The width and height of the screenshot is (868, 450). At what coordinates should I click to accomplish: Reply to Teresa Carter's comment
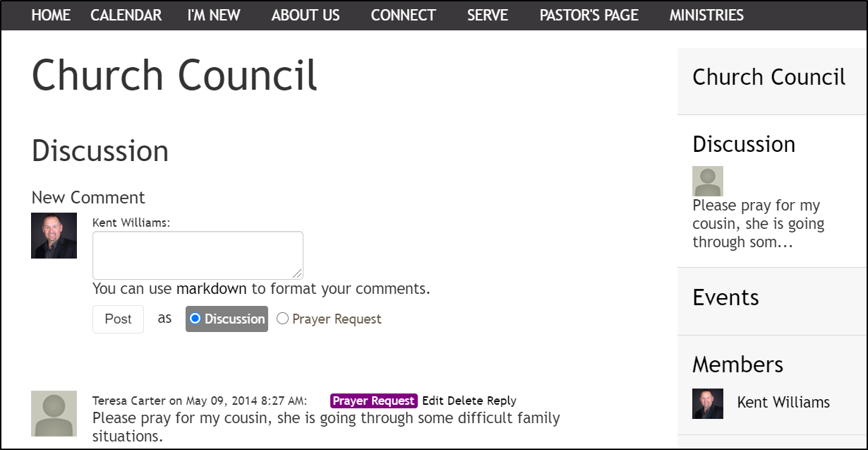point(502,401)
